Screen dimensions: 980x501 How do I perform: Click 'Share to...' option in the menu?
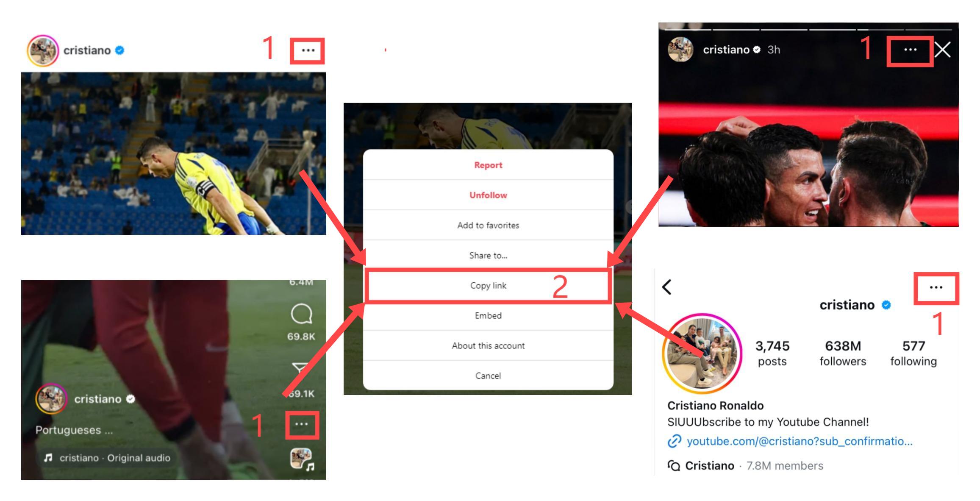coord(488,256)
